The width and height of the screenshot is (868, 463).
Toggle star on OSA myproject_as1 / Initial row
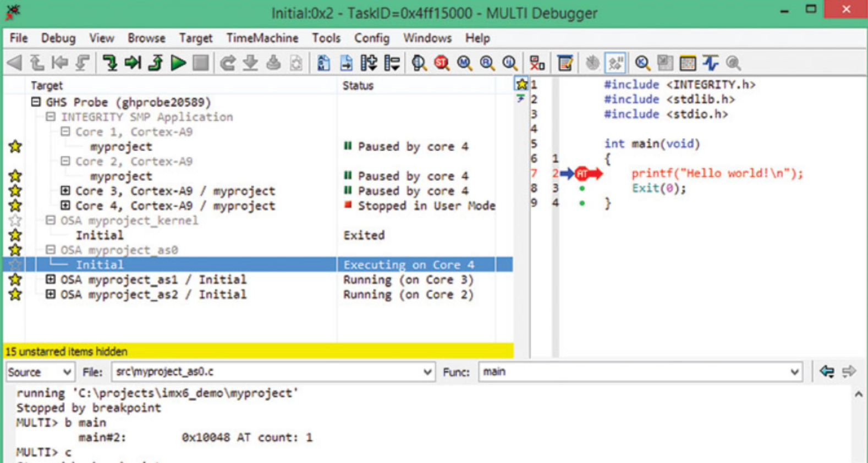click(x=15, y=279)
